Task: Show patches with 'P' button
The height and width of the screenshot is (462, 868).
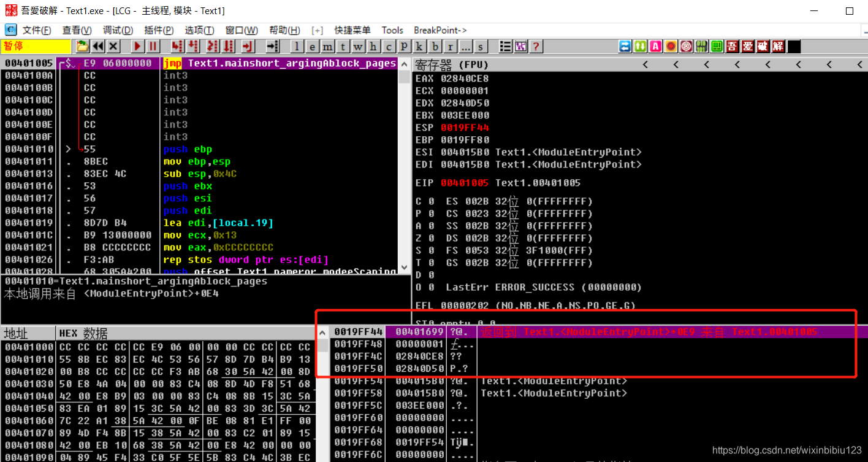Action: [x=405, y=47]
